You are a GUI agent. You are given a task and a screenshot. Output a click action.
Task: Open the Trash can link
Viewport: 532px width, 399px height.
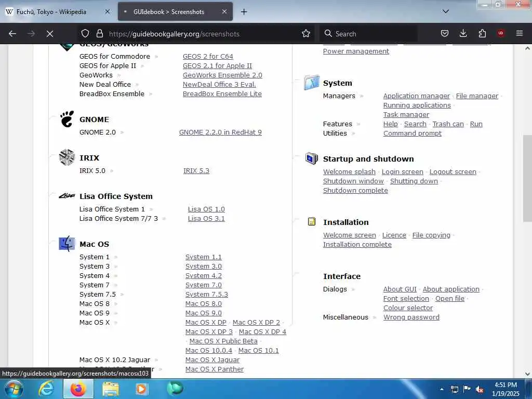click(448, 124)
